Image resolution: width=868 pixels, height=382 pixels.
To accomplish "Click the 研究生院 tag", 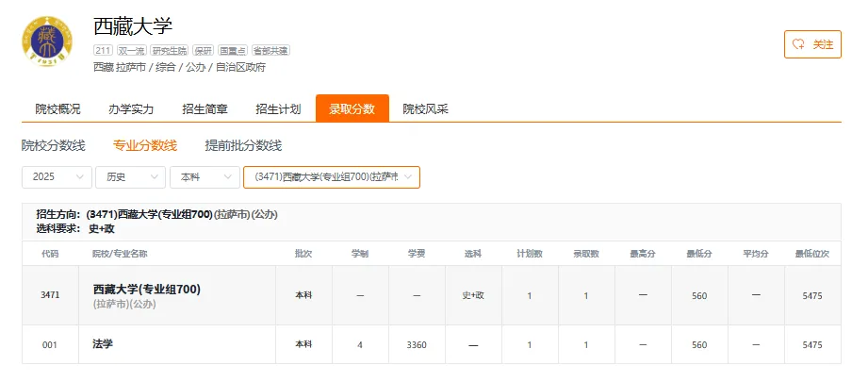I will (x=170, y=50).
